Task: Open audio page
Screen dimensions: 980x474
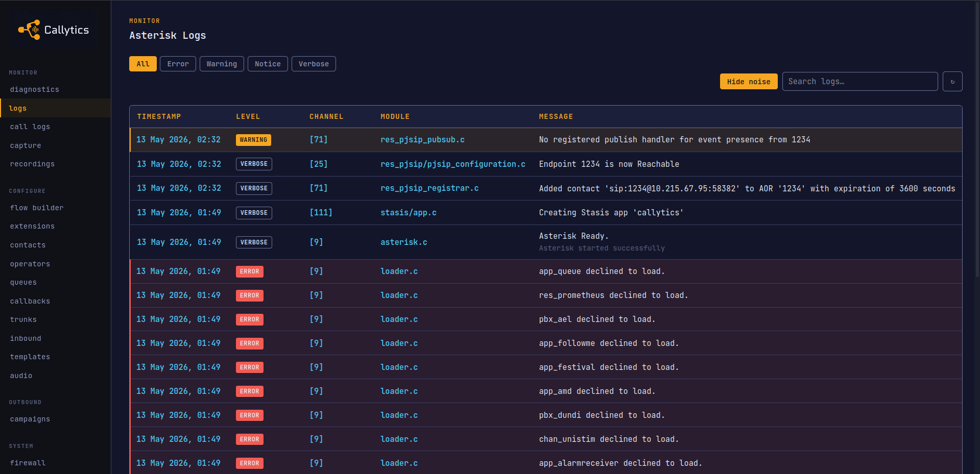Action: click(x=55, y=376)
